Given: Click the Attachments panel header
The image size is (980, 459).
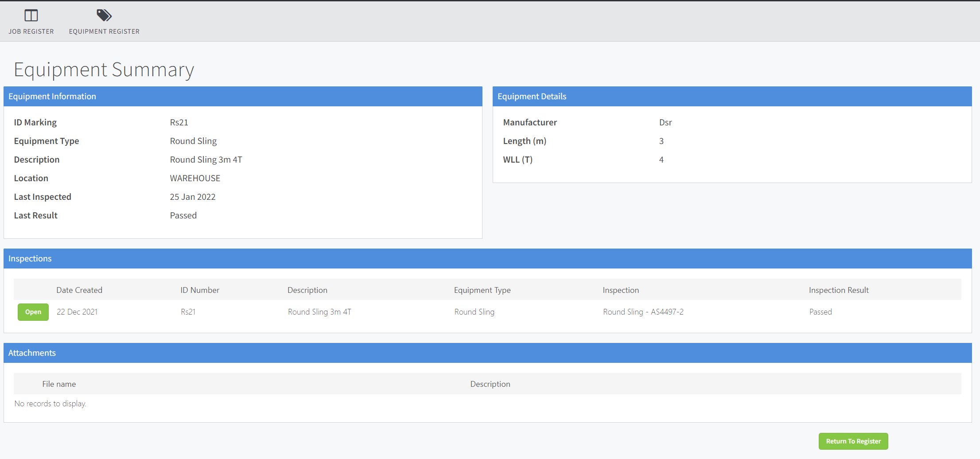Looking at the screenshot, I should pos(487,353).
